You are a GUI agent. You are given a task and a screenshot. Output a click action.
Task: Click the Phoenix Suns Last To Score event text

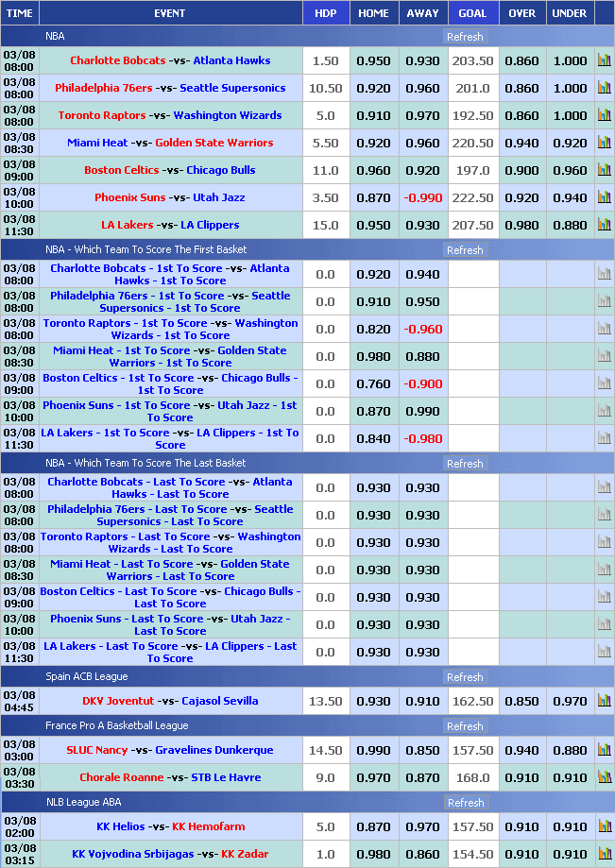(x=170, y=624)
